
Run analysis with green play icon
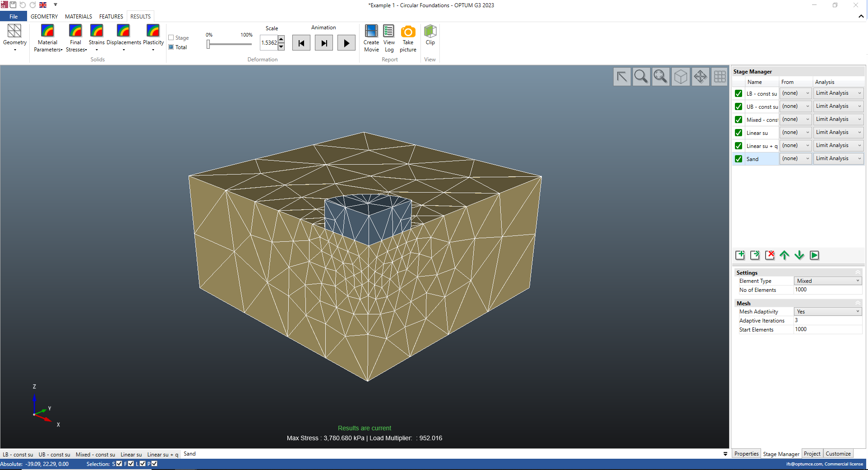click(x=814, y=255)
